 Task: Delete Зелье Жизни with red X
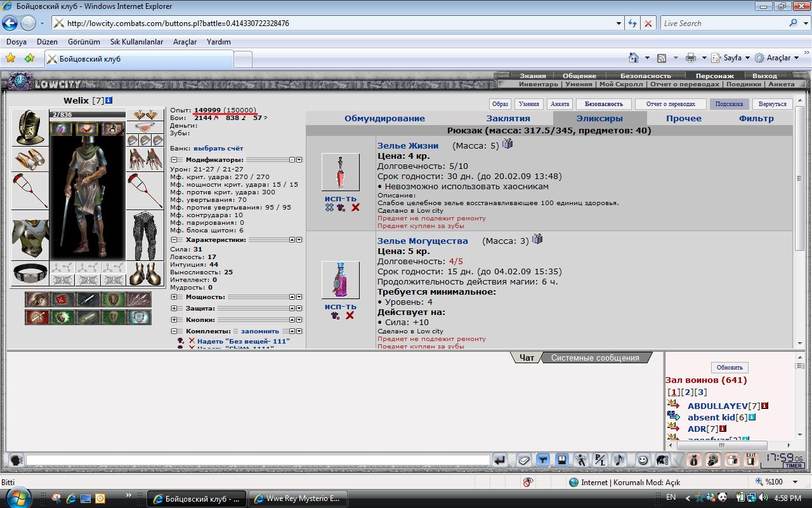355,208
